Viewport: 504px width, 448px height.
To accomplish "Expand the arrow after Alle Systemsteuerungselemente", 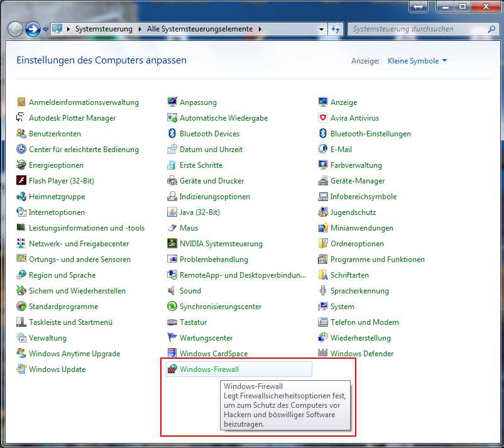I will [x=260, y=30].
